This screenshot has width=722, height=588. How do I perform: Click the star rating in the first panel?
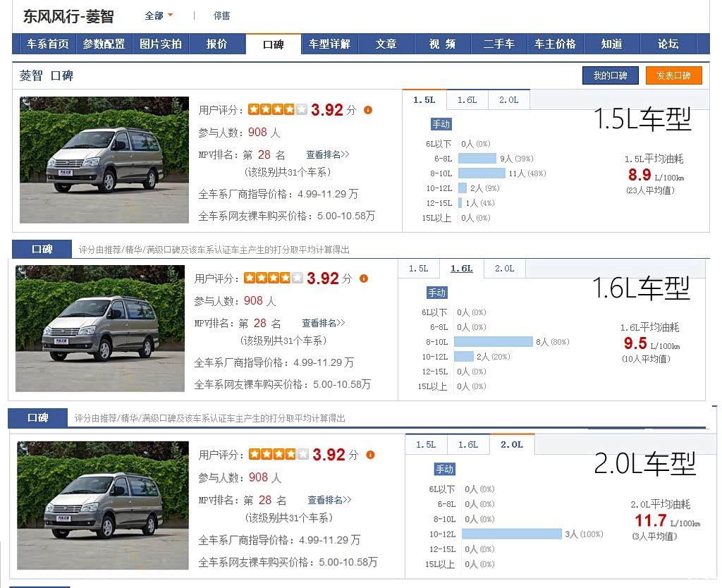pyautogui.click(x=278, y=109)
